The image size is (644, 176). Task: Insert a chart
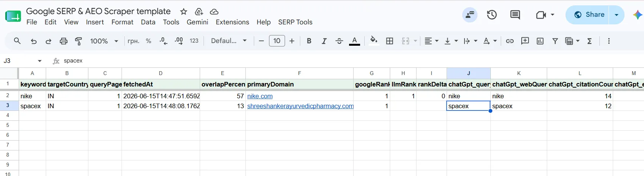coord(540,41)
